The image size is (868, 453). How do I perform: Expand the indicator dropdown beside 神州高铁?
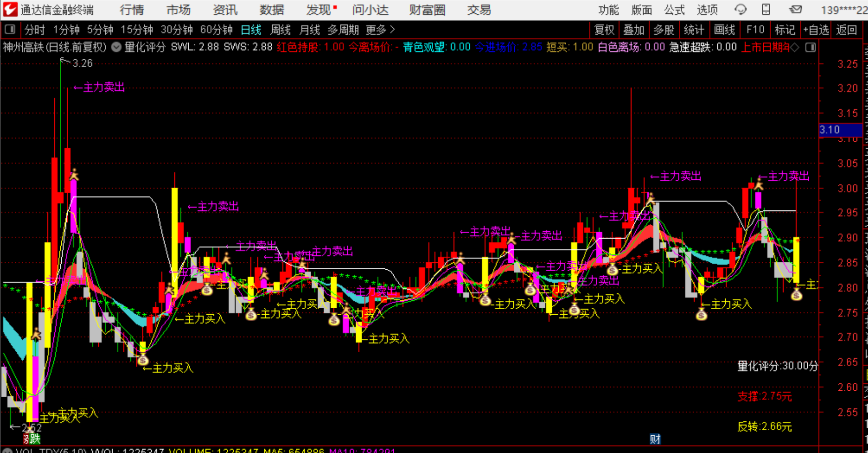[x=117, y=47]
